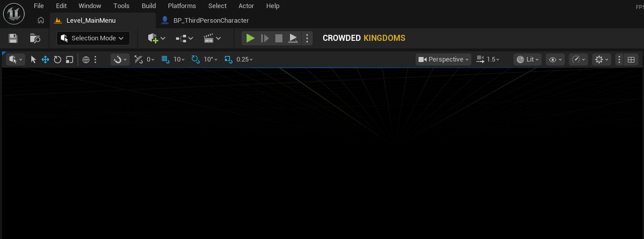The width and height of the screenshot is (644, 239).
Task: Open the Window menu
Action: (x=90, y=6)
